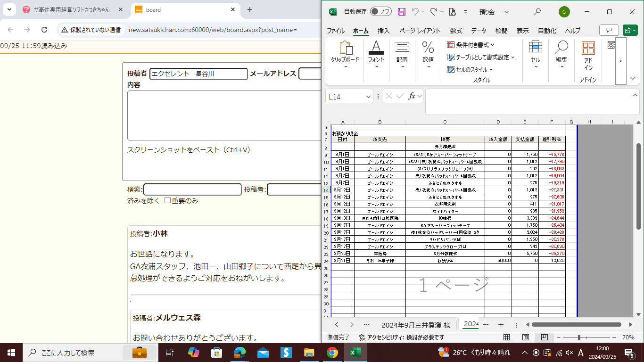Open the Font group icon
The height and width of the screenshot is (362, 644).
click(x=376, y=55)
